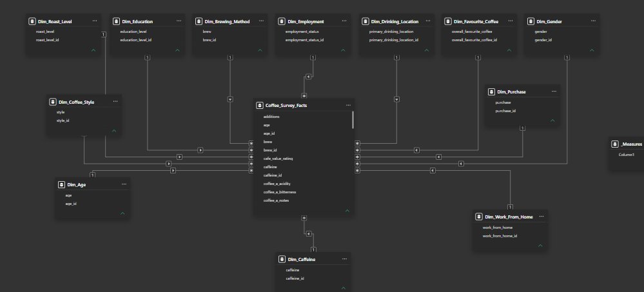Click the Dim_Education table icon

tap(116, 21)
